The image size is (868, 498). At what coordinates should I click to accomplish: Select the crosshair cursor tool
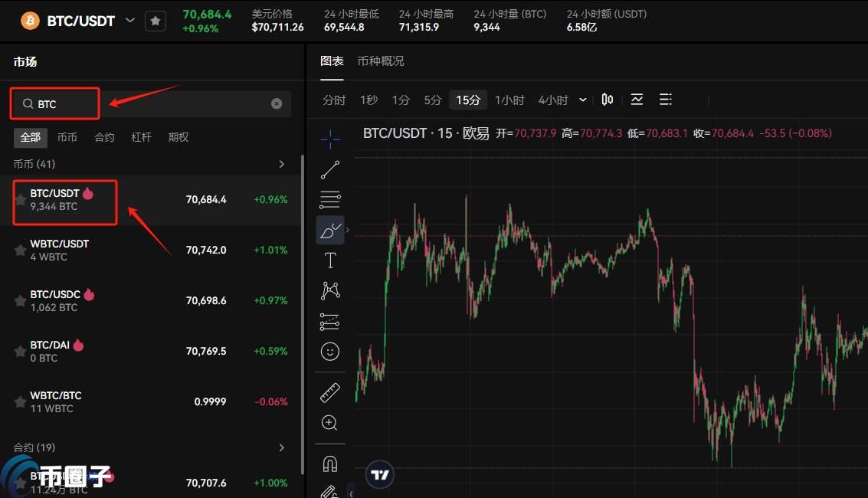(330, 139)
